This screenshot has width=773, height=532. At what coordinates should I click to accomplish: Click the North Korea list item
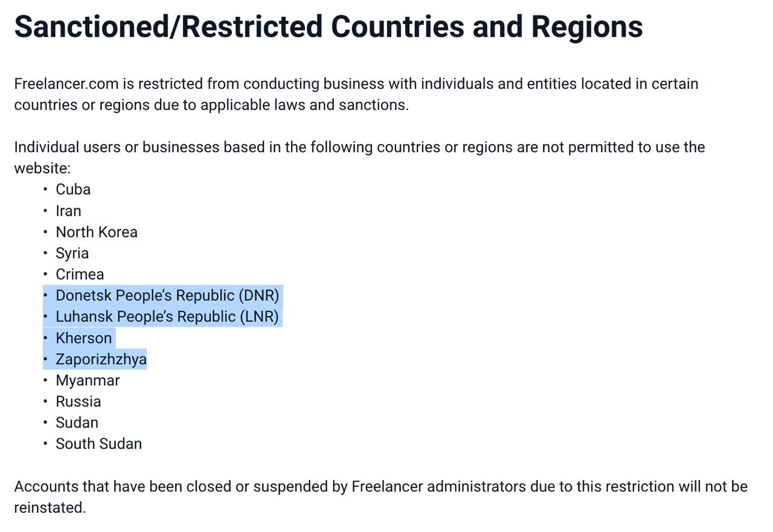point(97,232)
